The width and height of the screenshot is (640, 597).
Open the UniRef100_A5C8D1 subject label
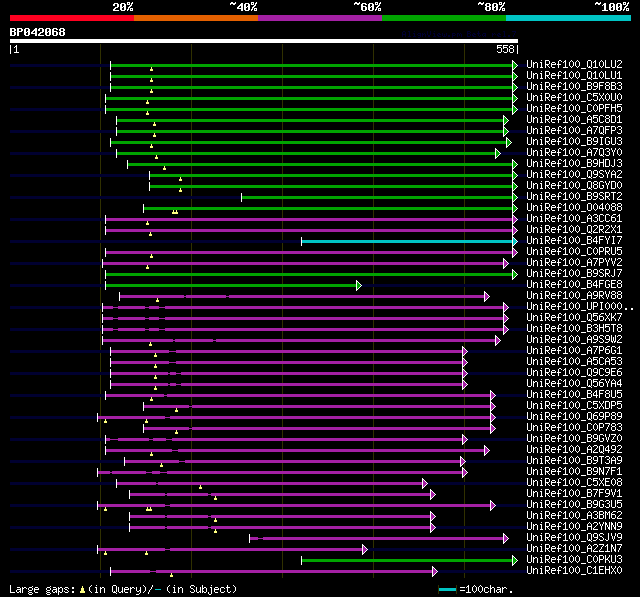click(574, 120)
